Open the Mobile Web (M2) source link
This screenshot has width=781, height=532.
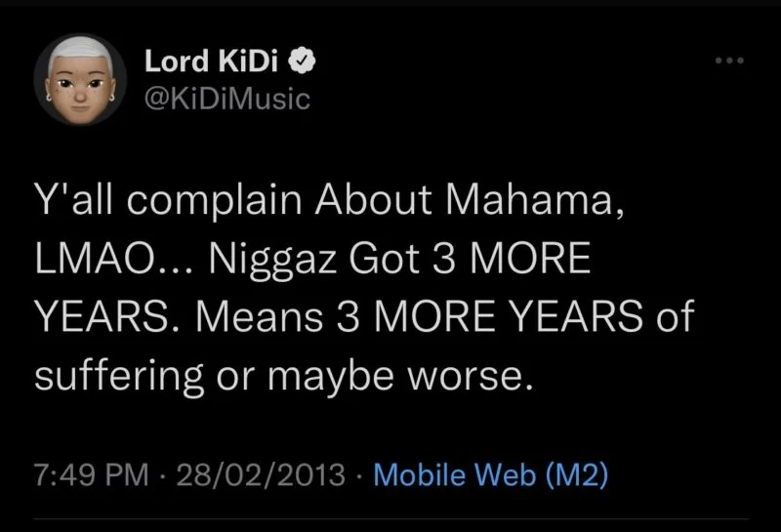point(491,475)
